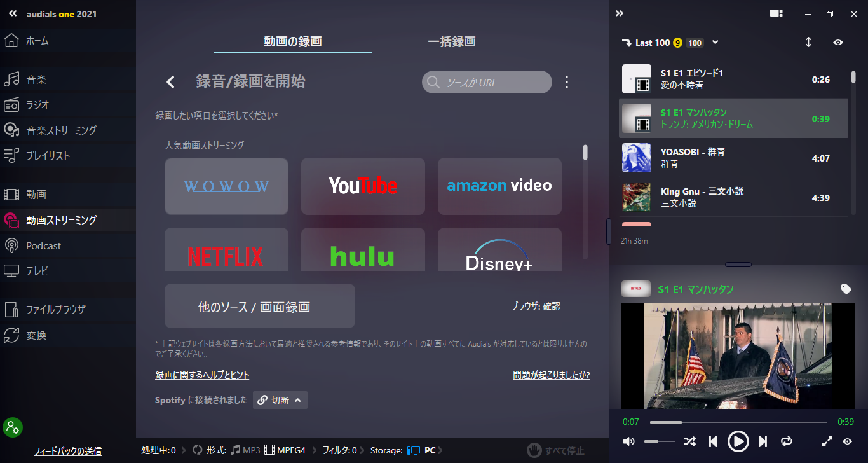Click the panel splitter handle above player
This screenshot has width=868, height=463.
[738, 265]
